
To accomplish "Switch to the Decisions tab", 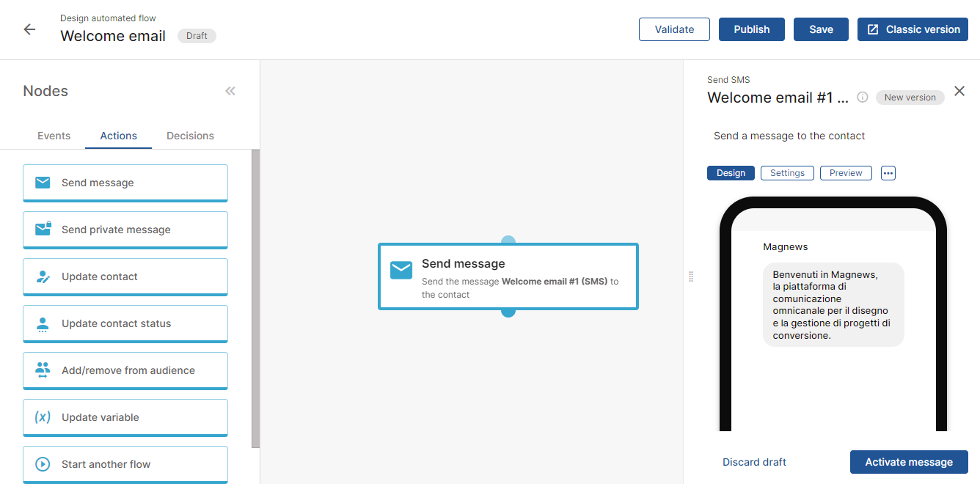I will (190, 136).
